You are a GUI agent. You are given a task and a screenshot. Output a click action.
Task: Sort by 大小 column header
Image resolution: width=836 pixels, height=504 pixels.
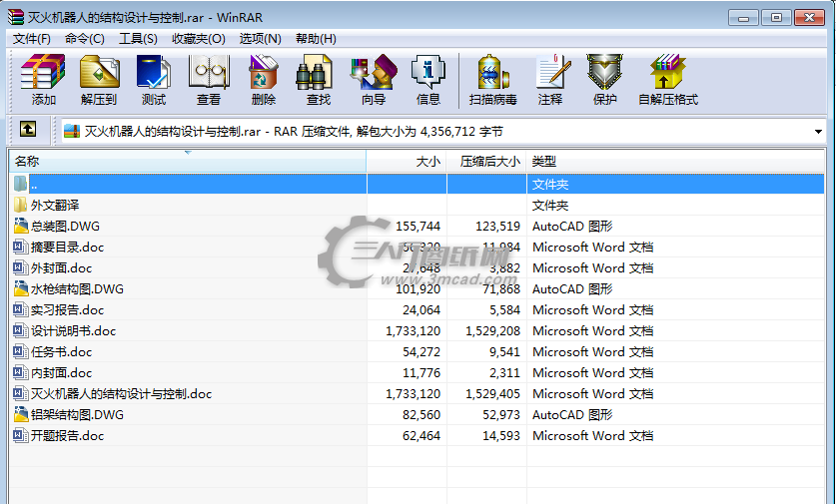pyautogui.click(x=407, y=161)
